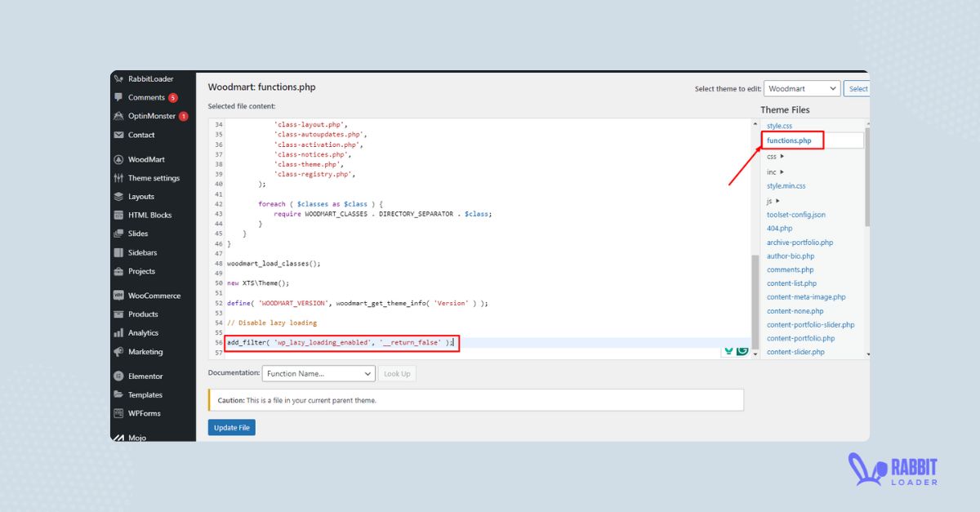Click the Update File button
The height and width of the screenshot is (512, 980).
point(231,427)
